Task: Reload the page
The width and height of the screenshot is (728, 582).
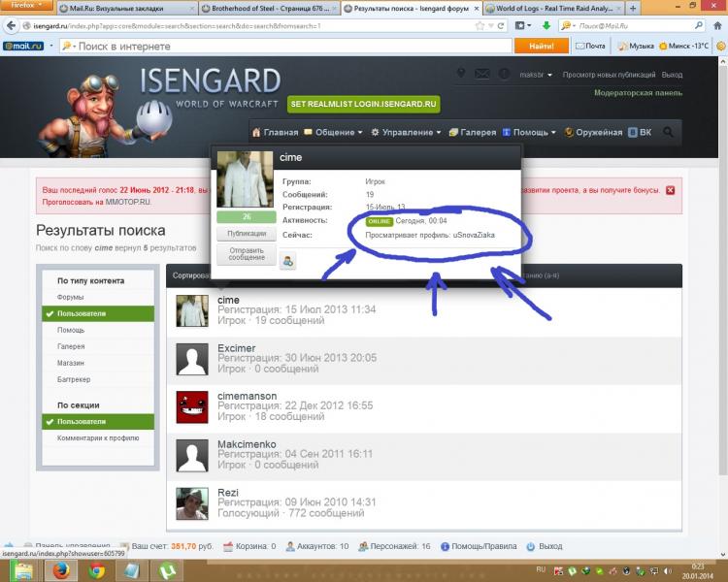Action: [x=501, y=26]
